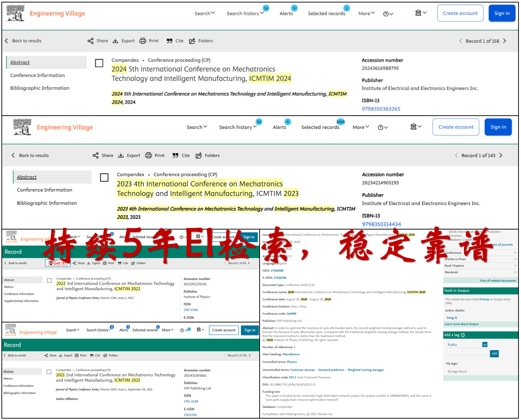
Task: Select Metrics tab on ICMTIM 2021 record
Action: coord(8,379)
